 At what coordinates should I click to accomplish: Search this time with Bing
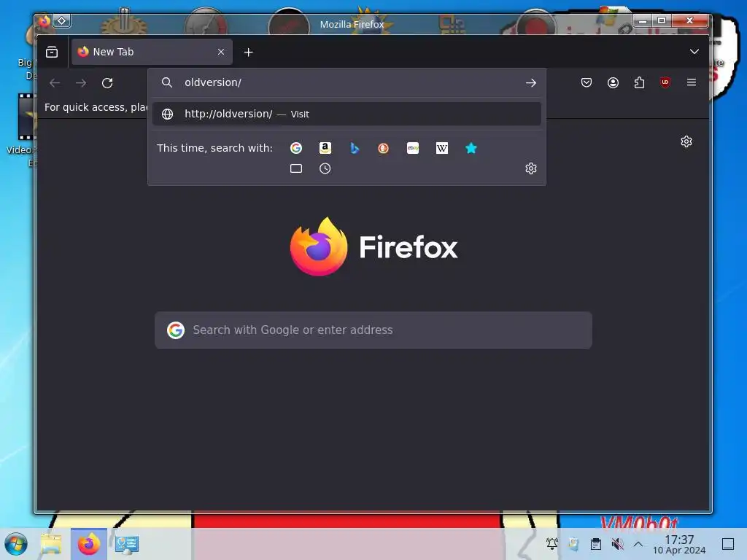pos(354,148)
